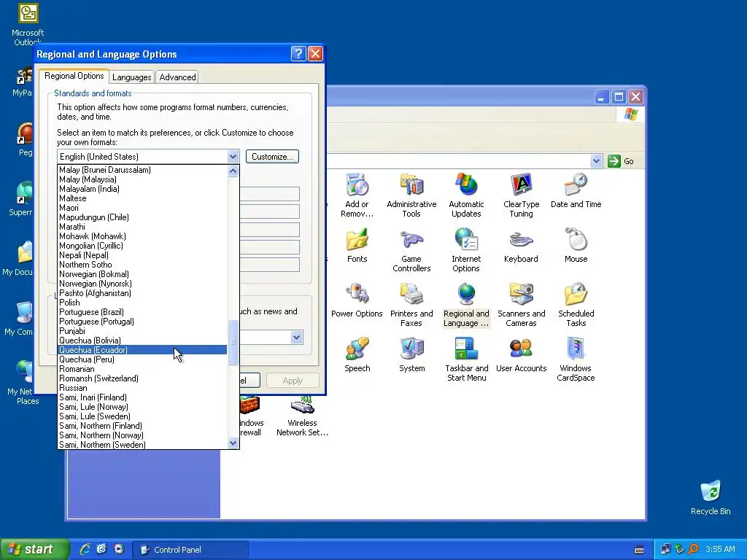747x560 pixels.
Task: Open Fonts folder icon
Action: point(357,239)
